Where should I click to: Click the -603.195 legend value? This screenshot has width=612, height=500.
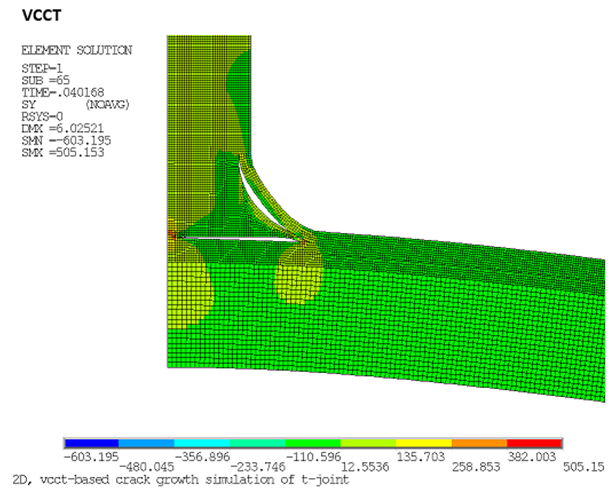[x=91, y=457]
